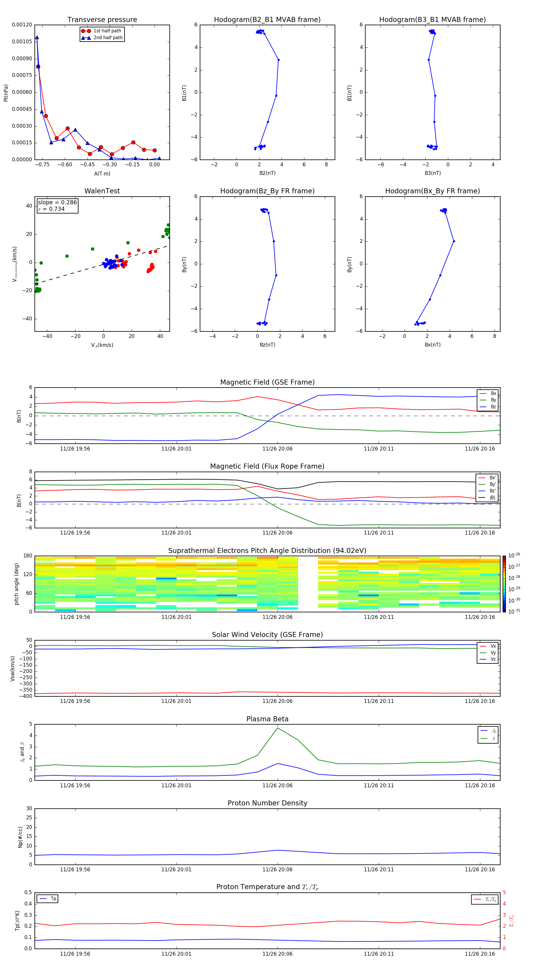Screen dimensions: 535x980
Task: Click the 'Hodogram(B3_B1 MVAB frame)' title
Action: (x=432, y=20)
